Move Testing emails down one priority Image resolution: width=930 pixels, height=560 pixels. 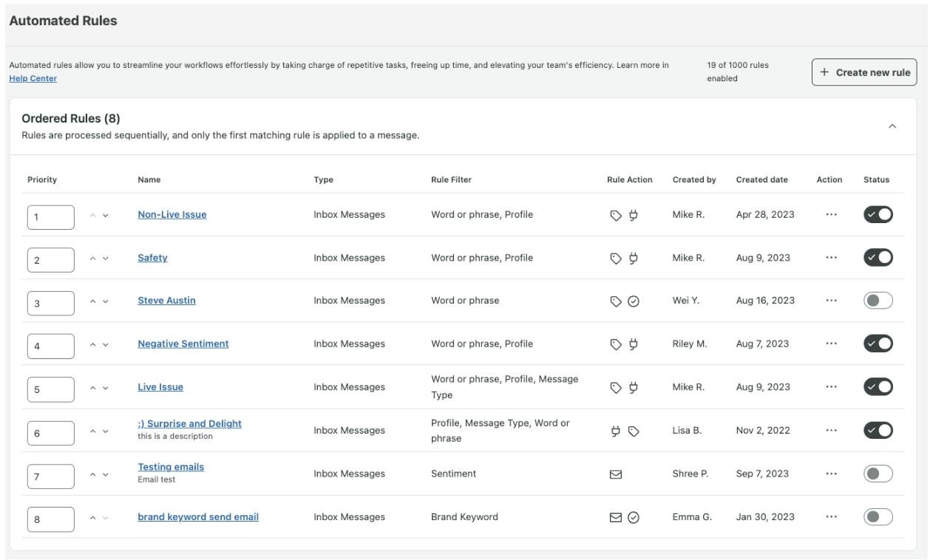pyautogui.click(x=106, y=475)
